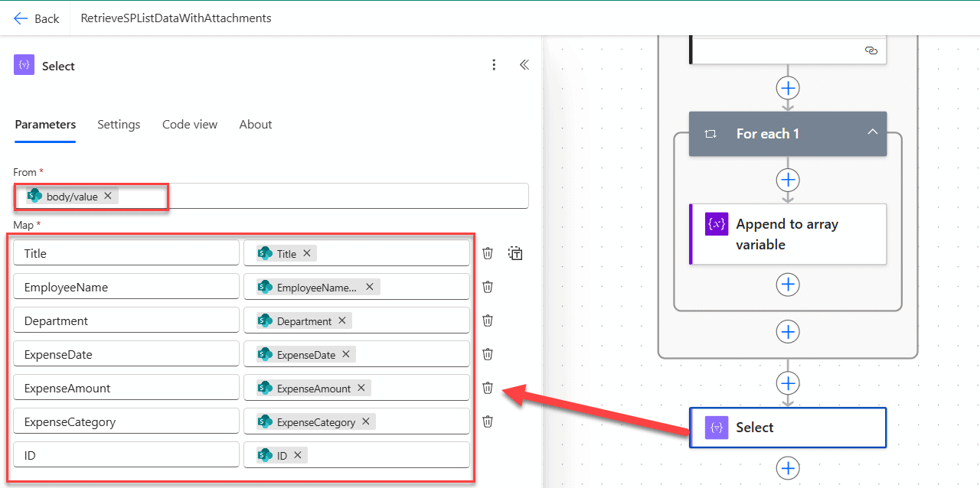This screenshot has width=980, height=488.
Task: Click the Back navigation button
Action: 36,18
